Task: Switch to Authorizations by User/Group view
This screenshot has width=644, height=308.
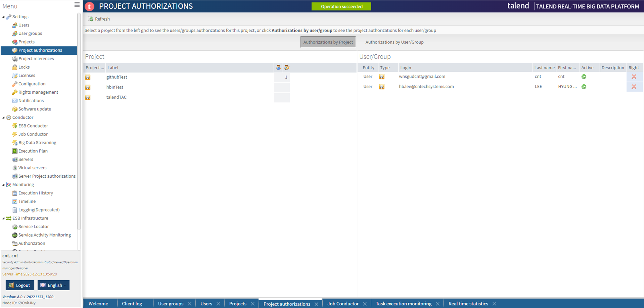Action: click(394, 42)
